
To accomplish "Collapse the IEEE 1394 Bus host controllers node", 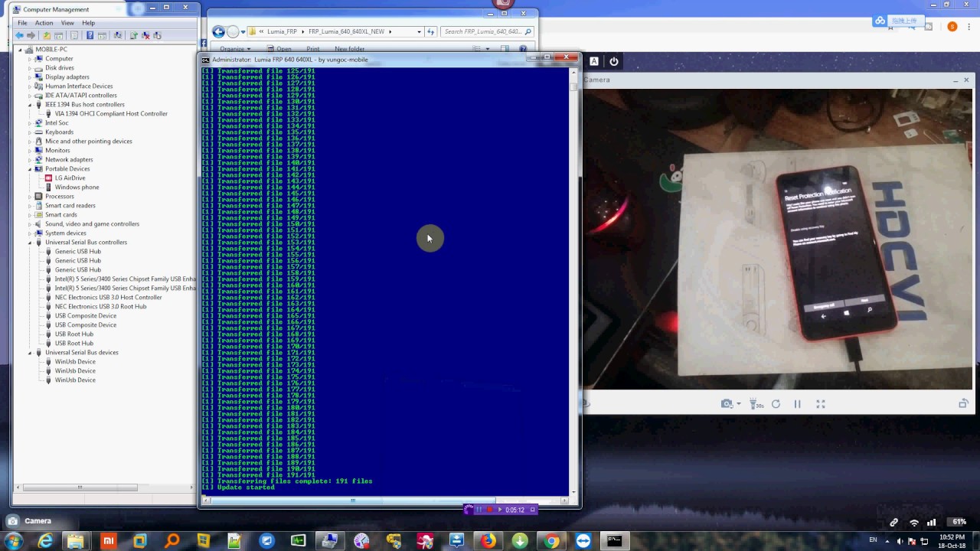I will coord(30,104).
